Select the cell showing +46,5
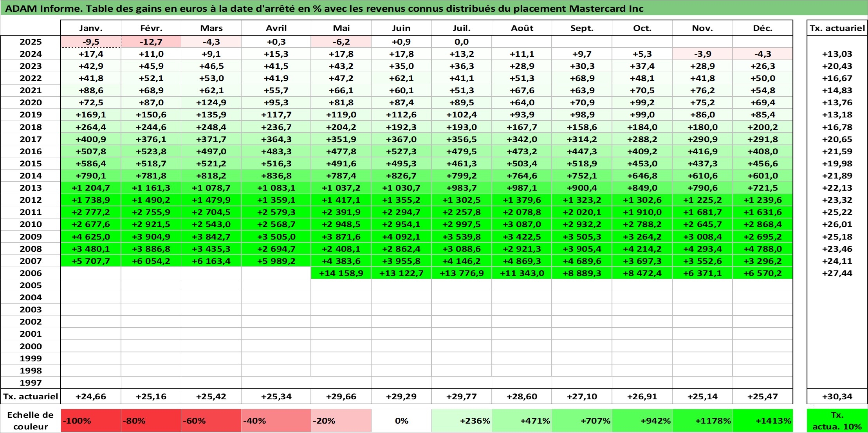This screenshot has height=433, width=868. [x=211, y=66]
